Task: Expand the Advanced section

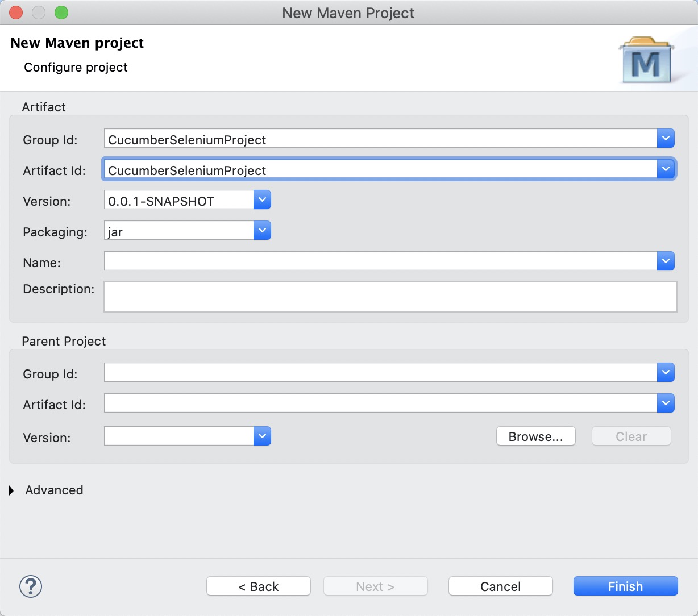Action: click(11, 490)
